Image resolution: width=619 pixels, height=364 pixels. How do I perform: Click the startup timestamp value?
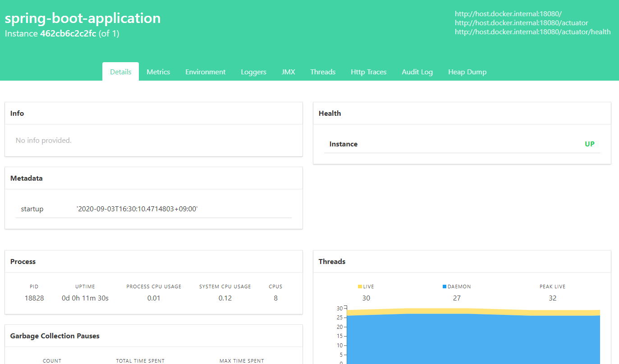click(137, 209)
